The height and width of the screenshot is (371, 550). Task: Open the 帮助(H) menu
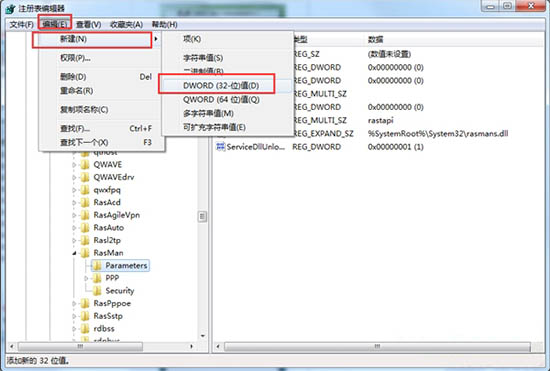(x=164, y=25)
